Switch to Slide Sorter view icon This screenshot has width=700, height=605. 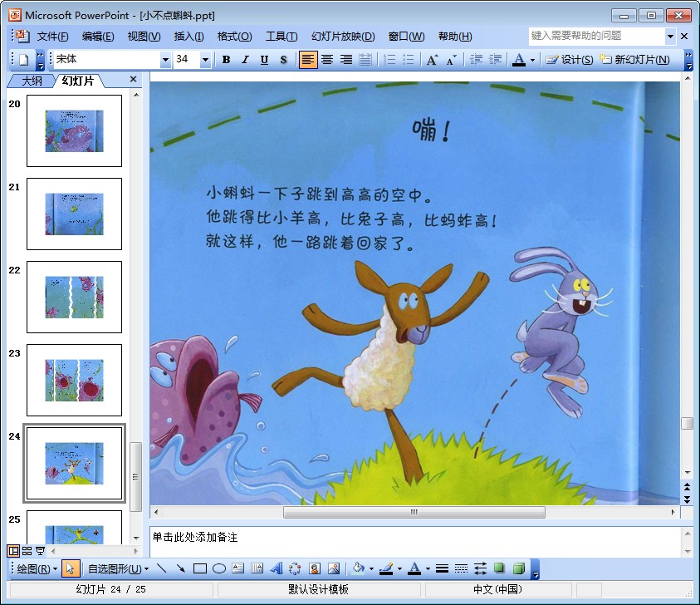coord(27,551)
